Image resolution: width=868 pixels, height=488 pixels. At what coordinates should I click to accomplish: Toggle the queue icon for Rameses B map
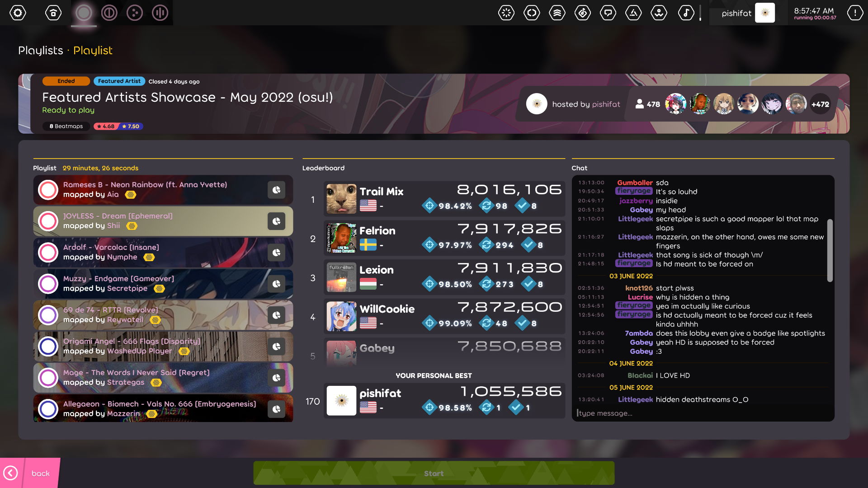pos(276,189)
